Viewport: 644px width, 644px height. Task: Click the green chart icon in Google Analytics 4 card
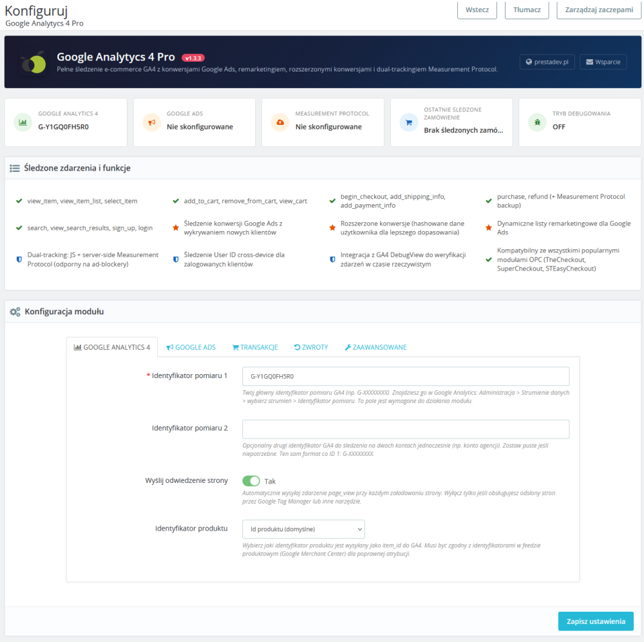(x=23, y=122)
